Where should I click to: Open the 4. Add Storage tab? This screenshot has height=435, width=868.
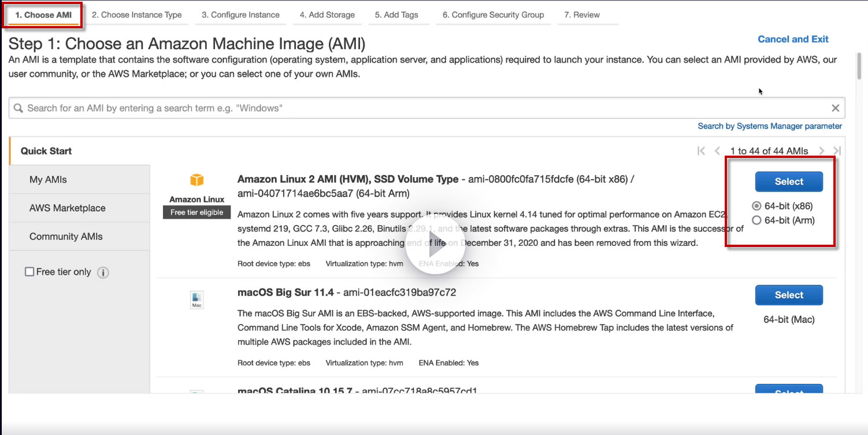[x=327, y=15]
